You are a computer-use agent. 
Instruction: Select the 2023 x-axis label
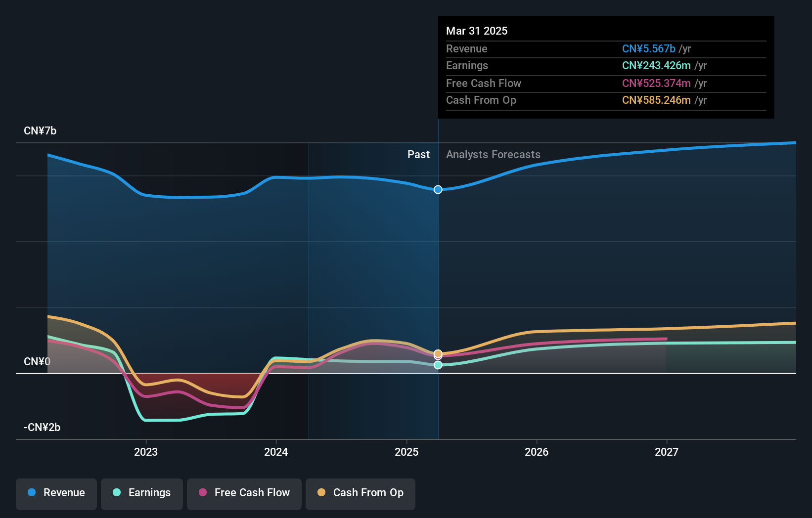[146, 452]
